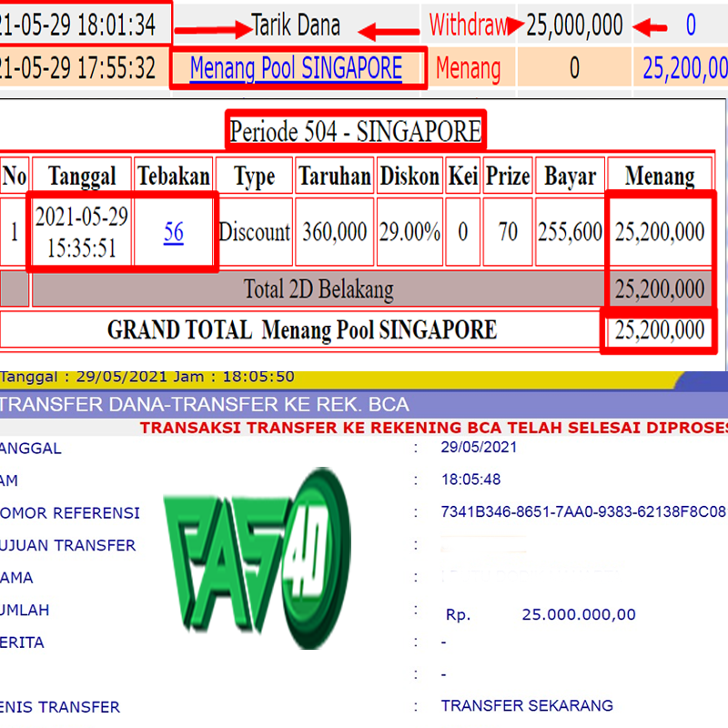This screenshot has height=728, width=728.
Task: Select the Discount type cell
Action: pyautogui.click(x=255, y=232)
